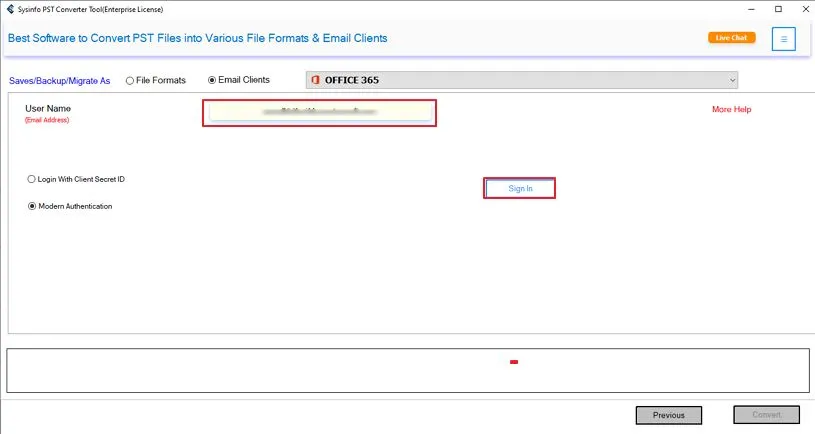The image size is (815, 434).
Task: Click the Saves/Backup/Migrate As label
Action: click(60, 81)
